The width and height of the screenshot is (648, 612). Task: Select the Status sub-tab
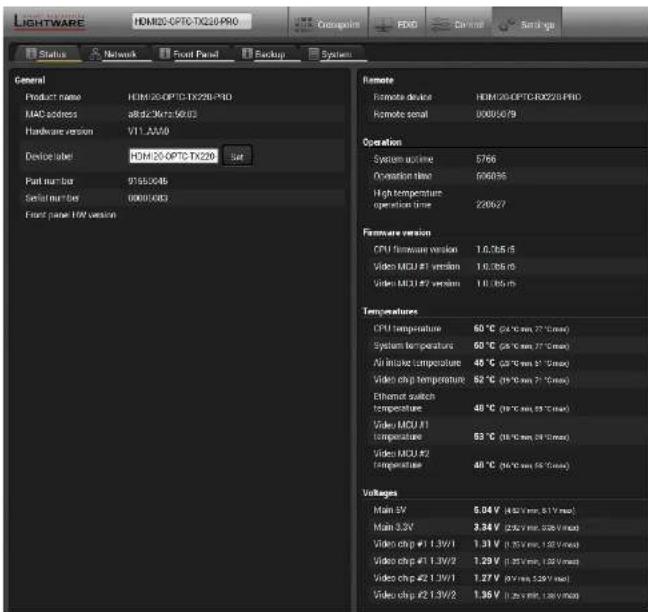tap(46, 54)
